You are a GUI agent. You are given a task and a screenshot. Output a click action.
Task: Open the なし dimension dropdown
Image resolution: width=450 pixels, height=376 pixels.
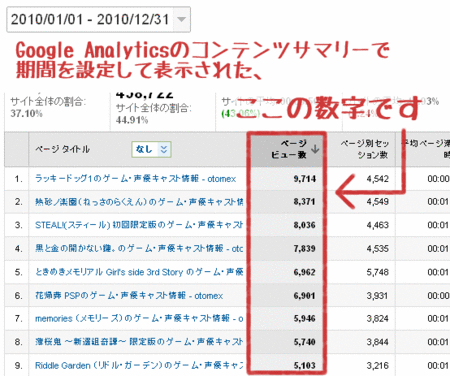tap(152, 149)
